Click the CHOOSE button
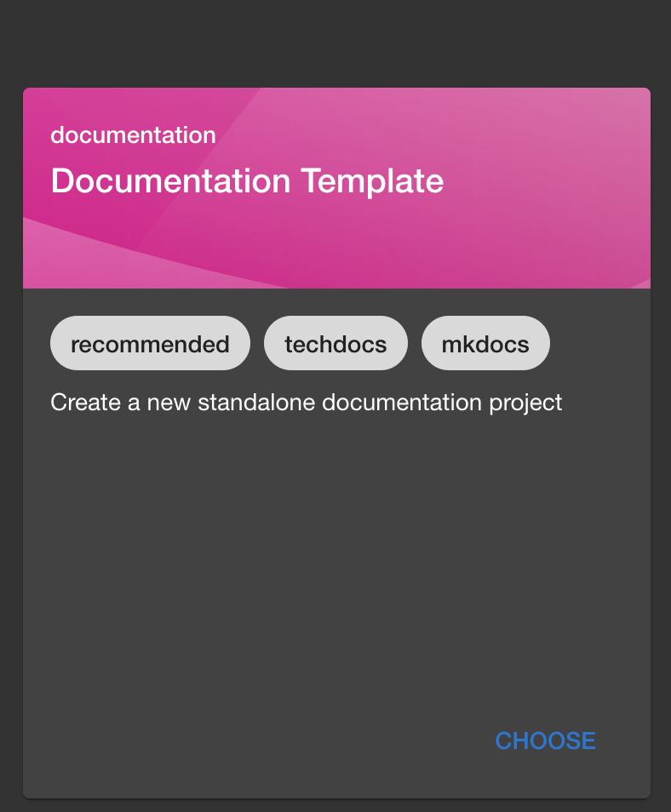The image size is (671, 812). tap(545, 741)
